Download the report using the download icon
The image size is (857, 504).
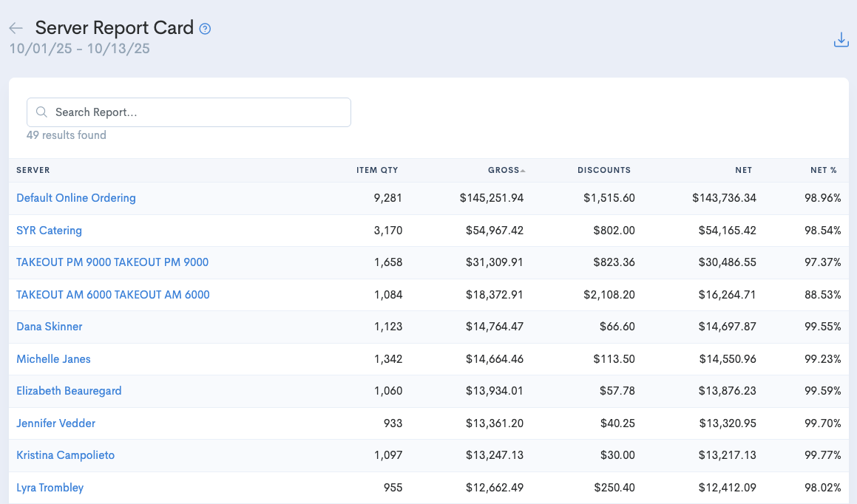click(841, 40)
